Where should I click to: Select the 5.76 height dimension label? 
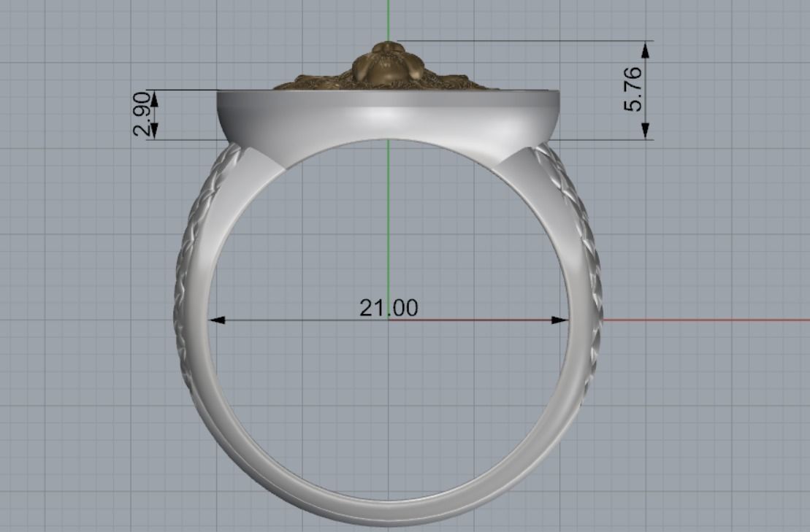(x=633, y=89)
